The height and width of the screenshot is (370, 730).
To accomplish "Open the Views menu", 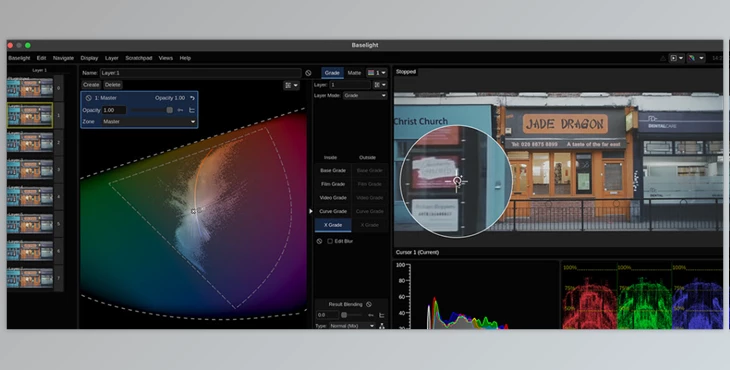I will (x=166, y=58).
